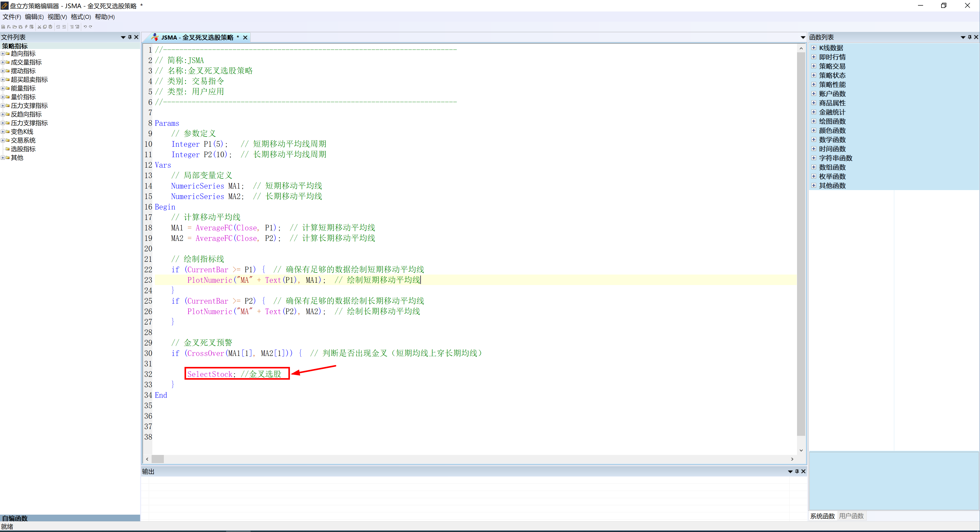This screenshot has width=980, height=532.
Task: Click the editor horizontal scrollbar thumb
Action: pos(157,459)
